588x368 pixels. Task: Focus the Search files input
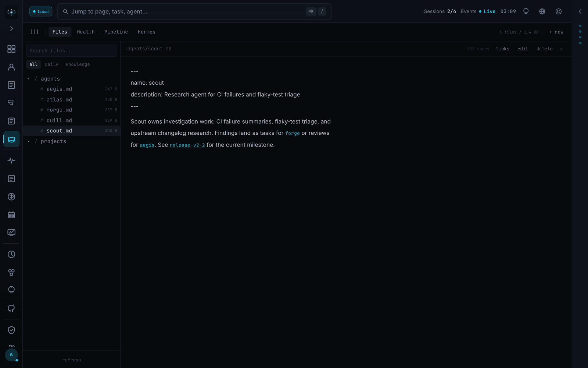click(x=72, y=51)
